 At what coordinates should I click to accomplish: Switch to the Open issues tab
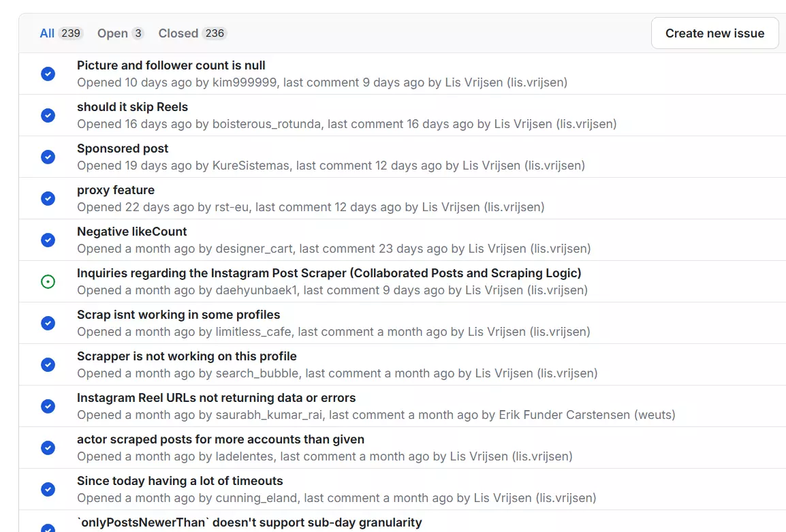pos(120,33)
